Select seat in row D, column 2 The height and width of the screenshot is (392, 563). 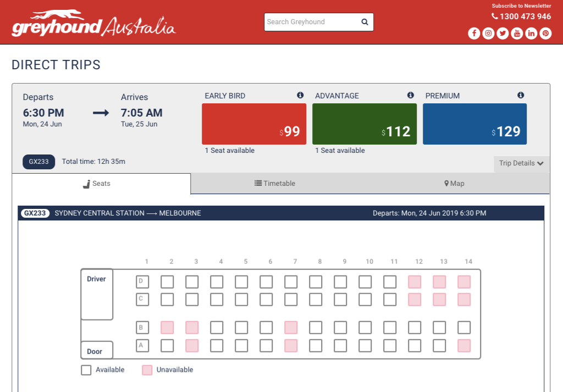pyautogui.click(x=167, y=282)
